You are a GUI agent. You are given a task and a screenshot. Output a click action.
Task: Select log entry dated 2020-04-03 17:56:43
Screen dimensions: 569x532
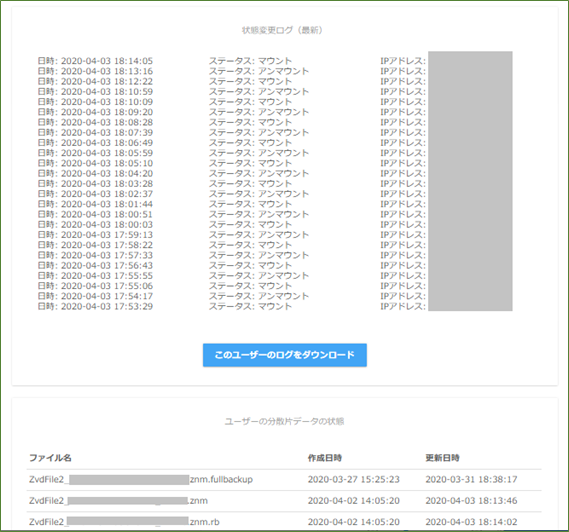[x=95, y=265]
